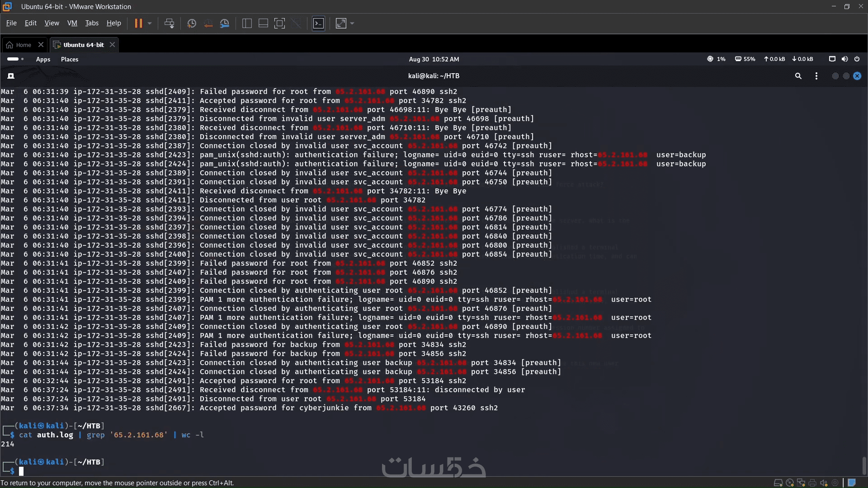Click Send Ctrl+Alt+Del icon
Screen dimensions: 868x488
tap(169, 23)
